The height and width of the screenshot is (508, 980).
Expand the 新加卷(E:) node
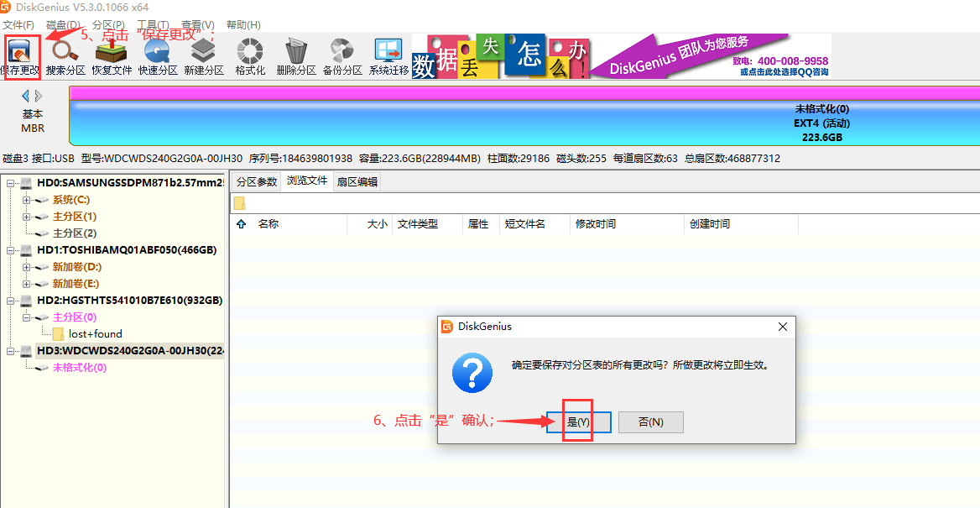(x=26, y=284)
